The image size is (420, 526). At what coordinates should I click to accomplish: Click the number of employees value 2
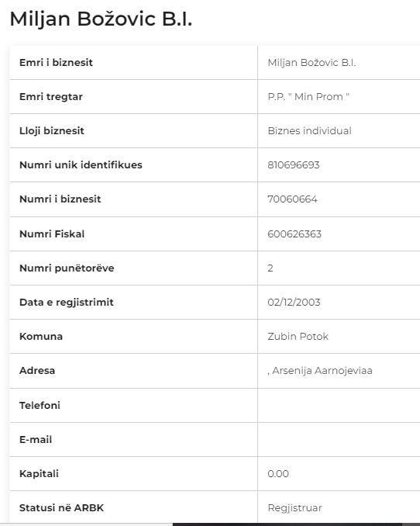pyautogui.click(x=270, y=268)
